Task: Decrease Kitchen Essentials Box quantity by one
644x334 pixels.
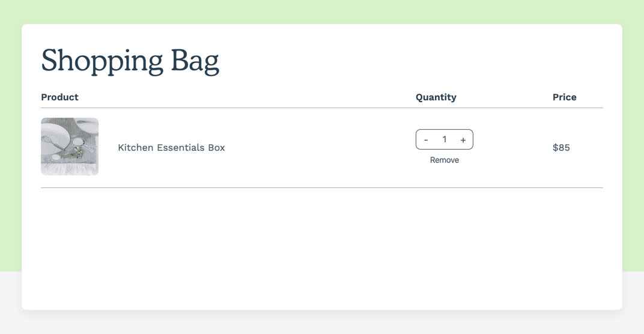Action: (426, 140)
